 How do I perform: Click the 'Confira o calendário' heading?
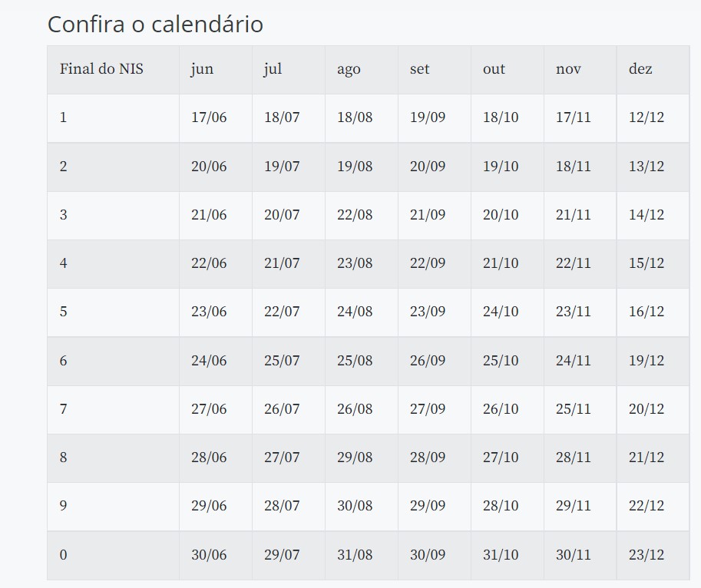pos(155,25)
